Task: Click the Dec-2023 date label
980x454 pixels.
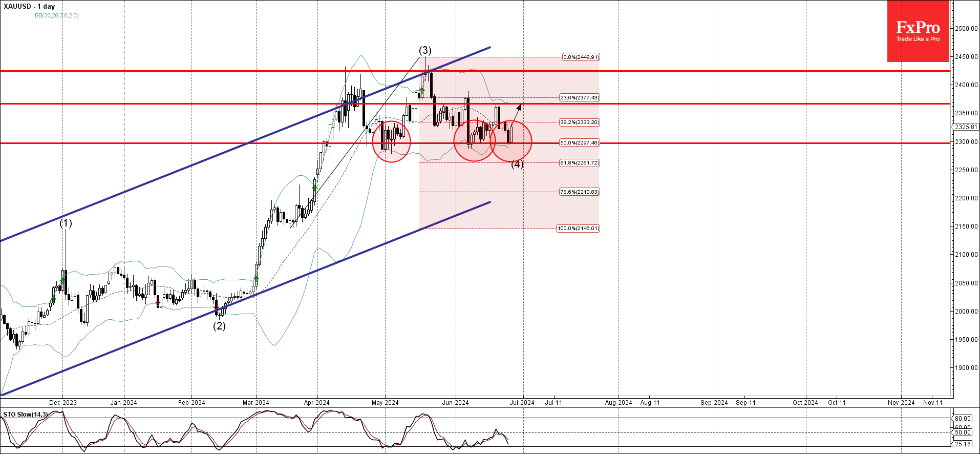Action: [63, 403]
